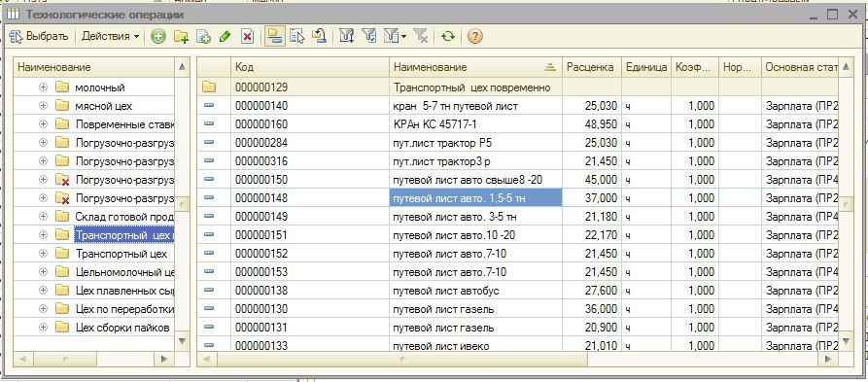Click folder icon of Цех по переработки
The height and width of the screenshot is (382, 868).
point(62,309)
